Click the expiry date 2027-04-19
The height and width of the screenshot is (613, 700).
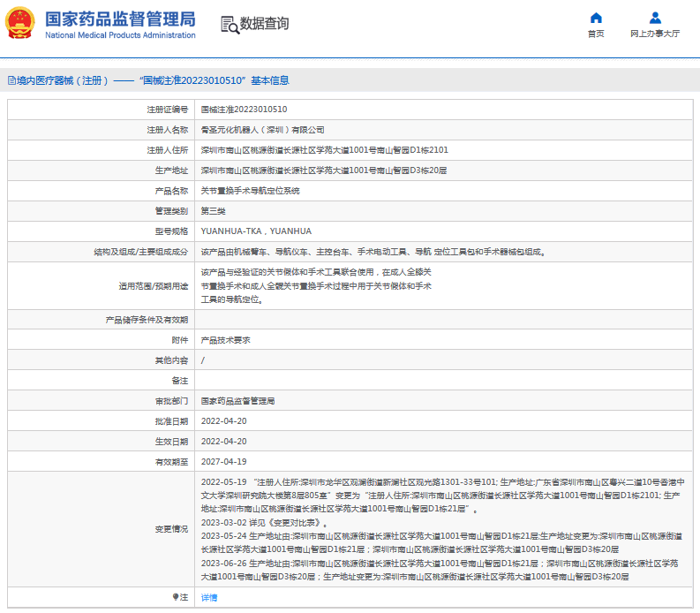[x=223, y=462]
